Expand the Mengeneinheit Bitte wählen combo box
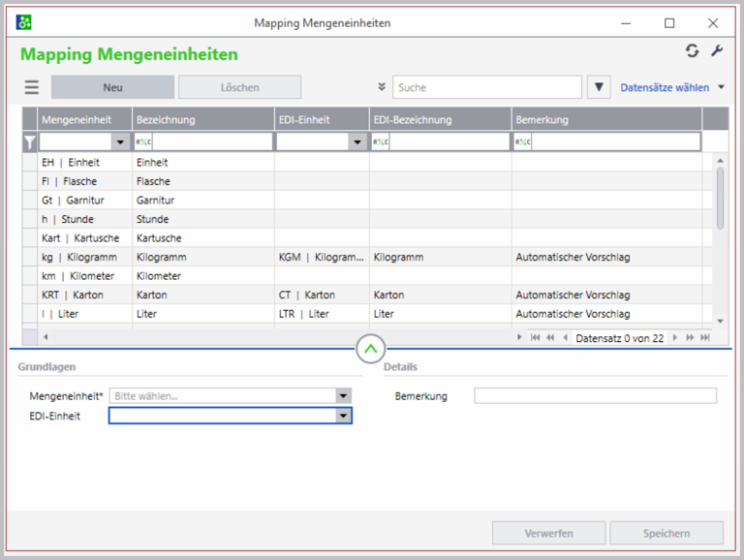This screenshot has height=560, width=744. coord(344,396)
